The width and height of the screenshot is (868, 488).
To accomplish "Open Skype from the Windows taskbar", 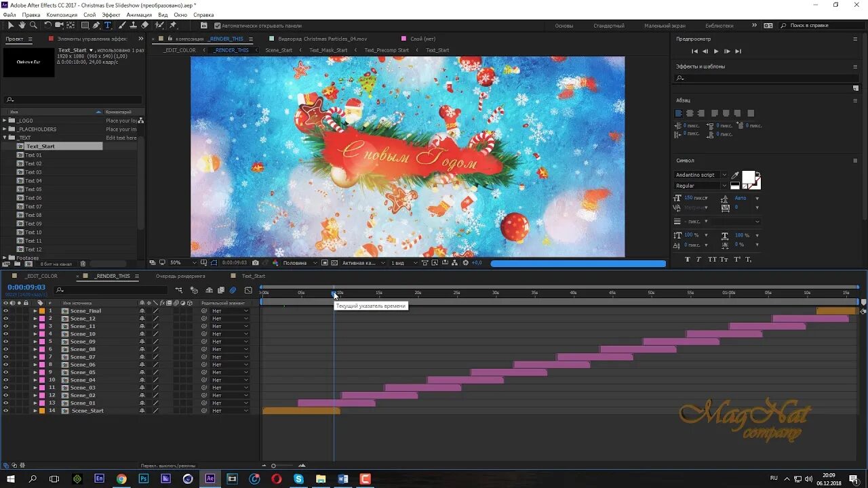I will coord(298,479).
